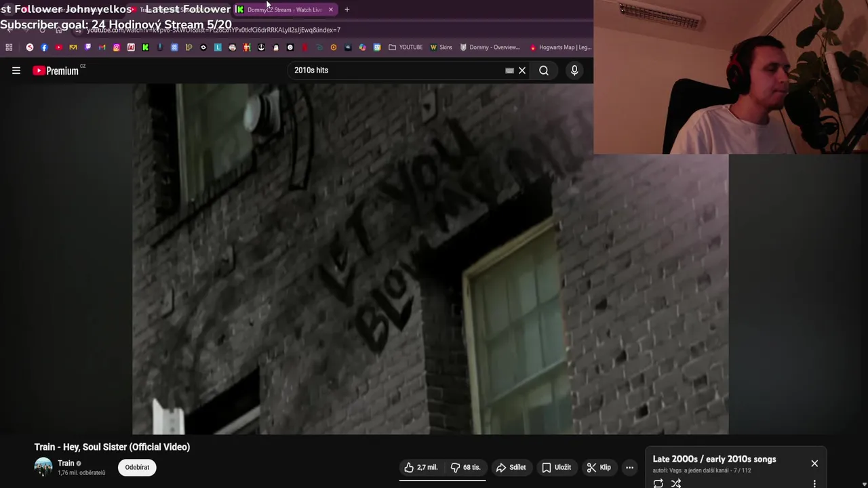
Task: Go to YouTube Premium home logo
Action: click(56, 70)
